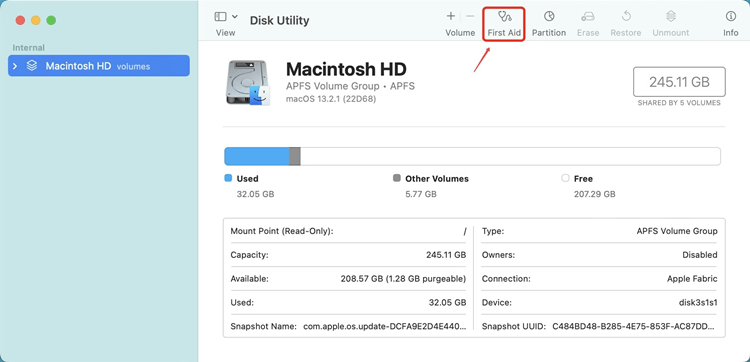Click the 'Apple Fabric' Connection value

(692, 279)
